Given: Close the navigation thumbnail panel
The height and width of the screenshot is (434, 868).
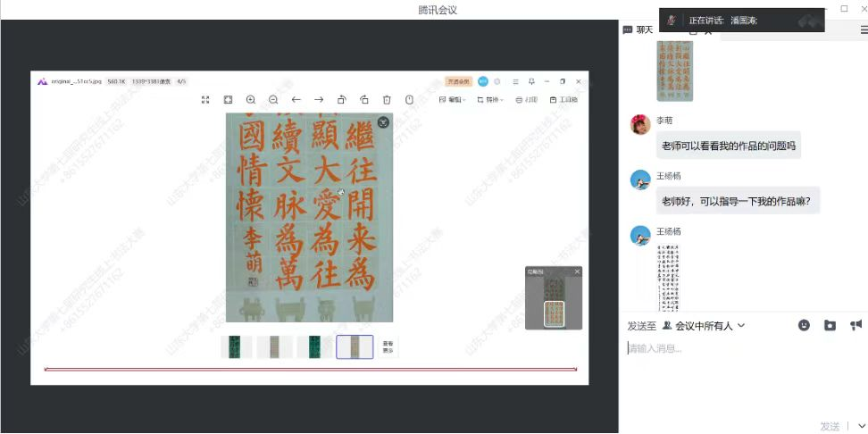Looking at the screenshot, I should 577,271.
